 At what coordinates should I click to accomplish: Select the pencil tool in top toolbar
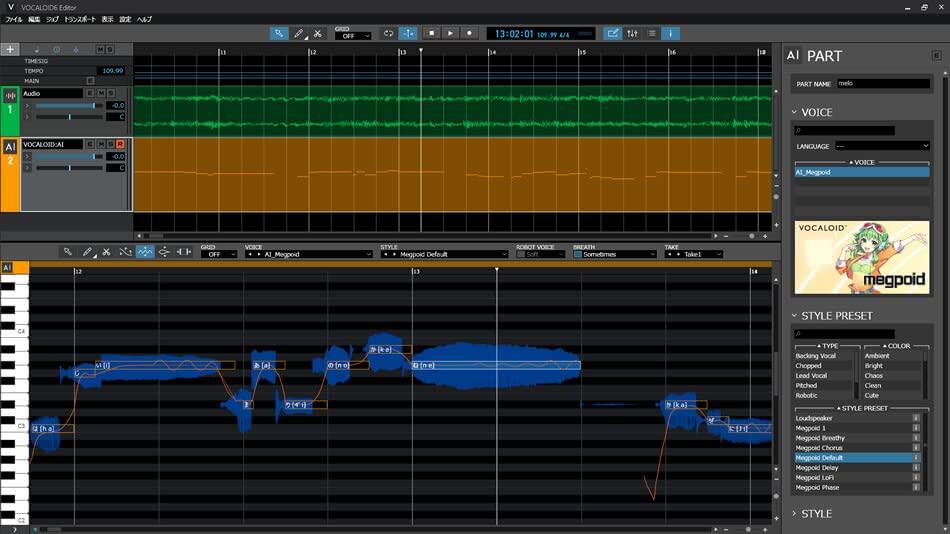tap(299, 33)
